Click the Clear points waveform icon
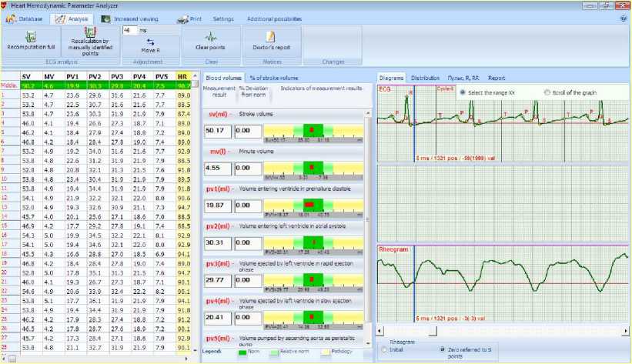The width and height of the screenshot is (632, 364). 209,36
